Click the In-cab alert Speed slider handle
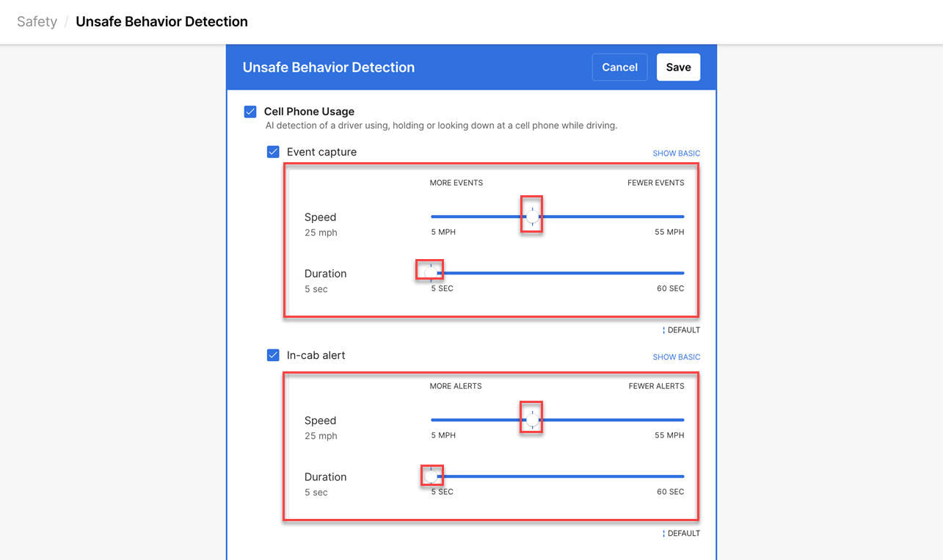943x560 pixels. click(x=533, y=420)
